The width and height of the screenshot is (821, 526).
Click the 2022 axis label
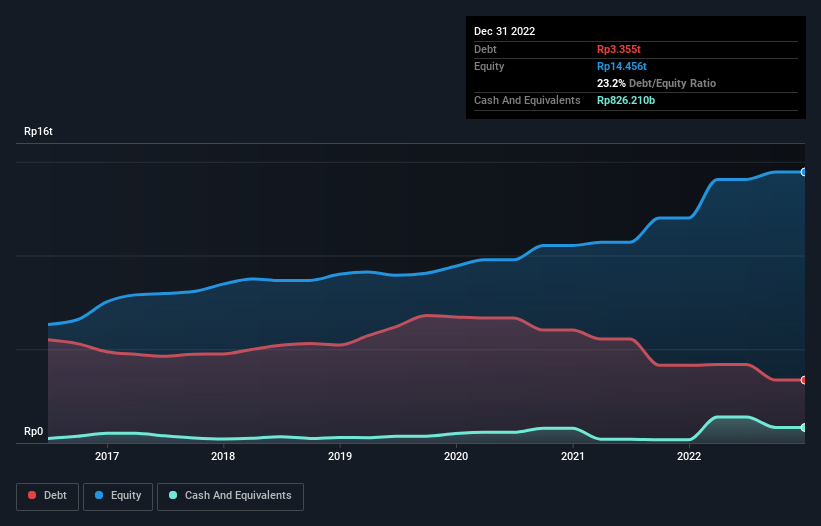[x=689, y=456]
